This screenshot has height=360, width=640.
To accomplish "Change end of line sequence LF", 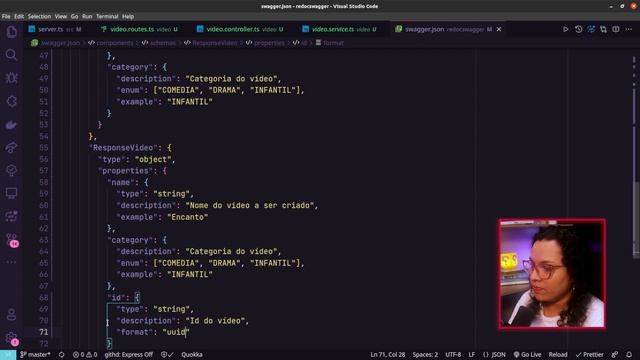I will click(x=471, y=355).
